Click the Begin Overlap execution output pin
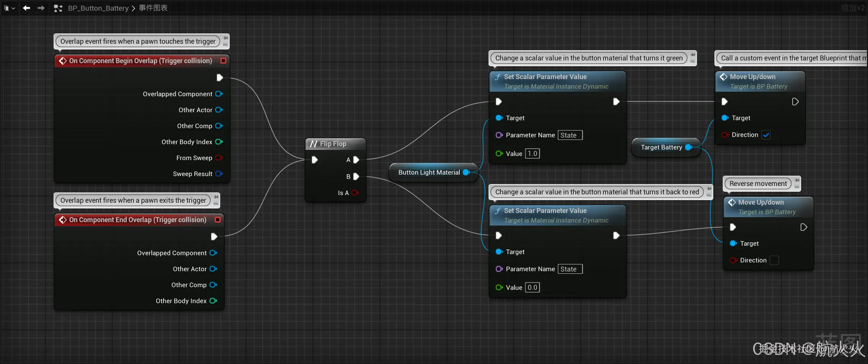 click(x=219, y=78)
